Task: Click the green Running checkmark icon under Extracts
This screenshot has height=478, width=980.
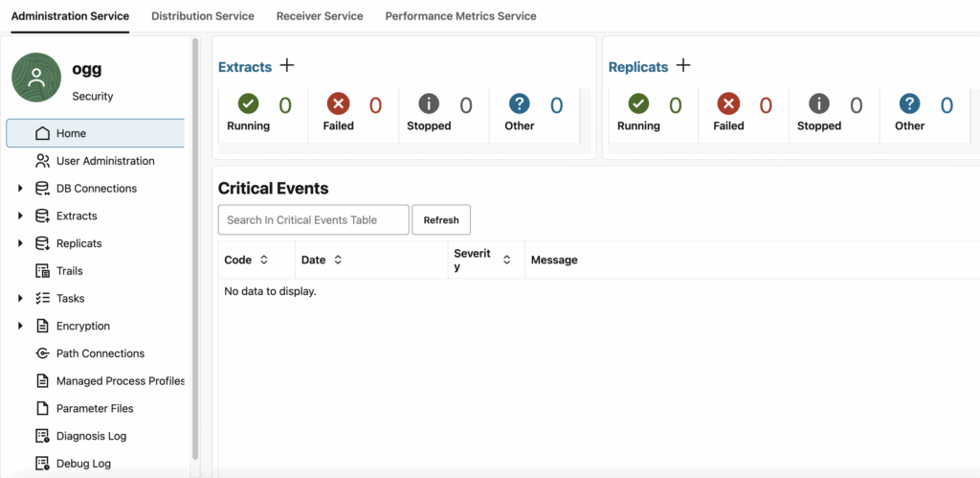Action: (249, 103)
